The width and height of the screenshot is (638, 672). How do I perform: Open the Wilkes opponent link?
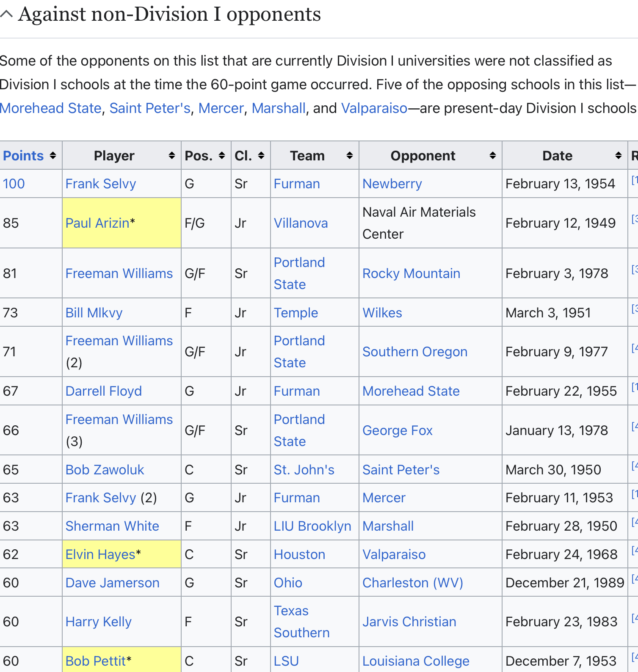click(x=382, y=313)
